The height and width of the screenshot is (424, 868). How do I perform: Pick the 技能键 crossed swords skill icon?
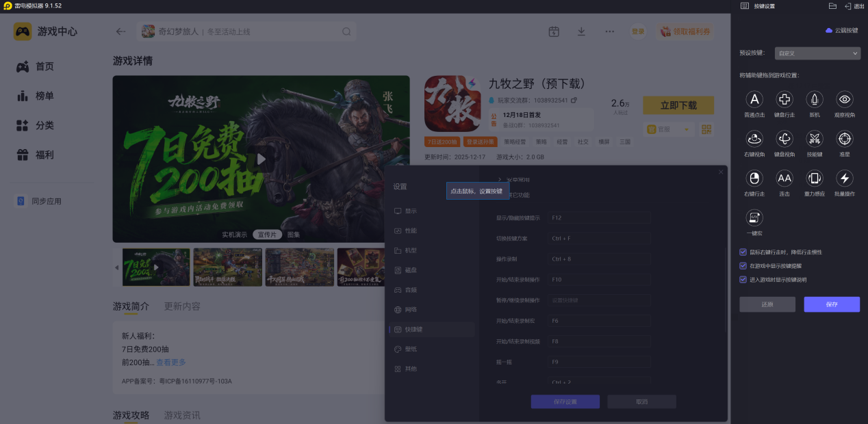pos(815,139)
